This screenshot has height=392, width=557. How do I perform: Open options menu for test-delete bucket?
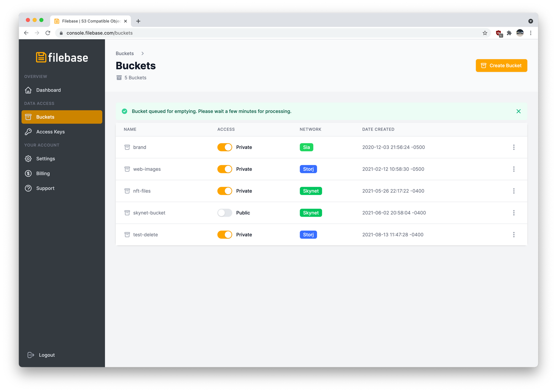(514, 235)
